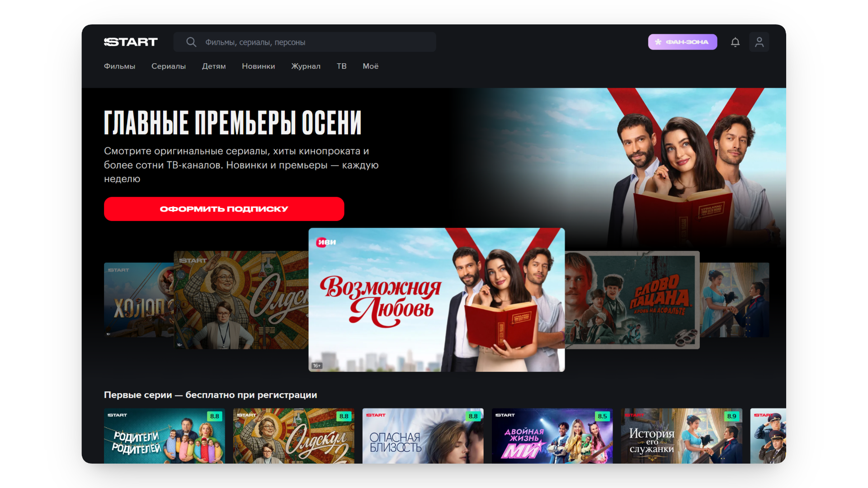The width and height of the screenshot is (868, 488).
Task: Open the Родители родителей series thumbnail
Action: click(164, 436)
